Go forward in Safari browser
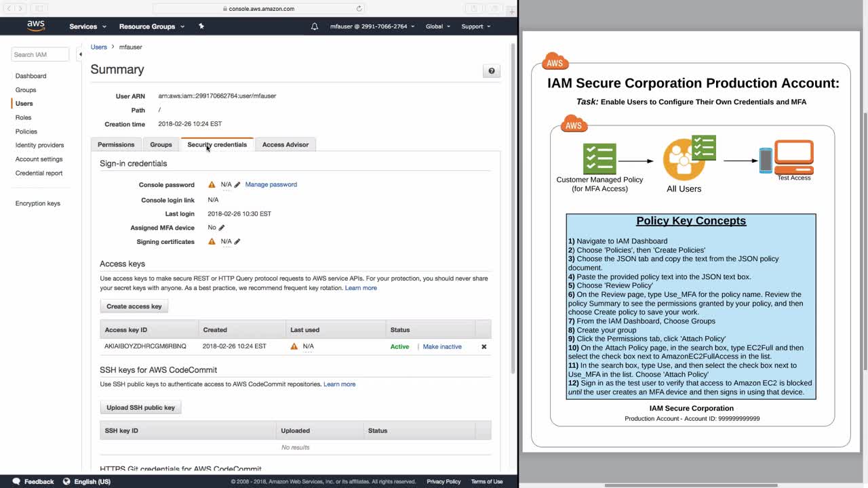 (20, 9)
